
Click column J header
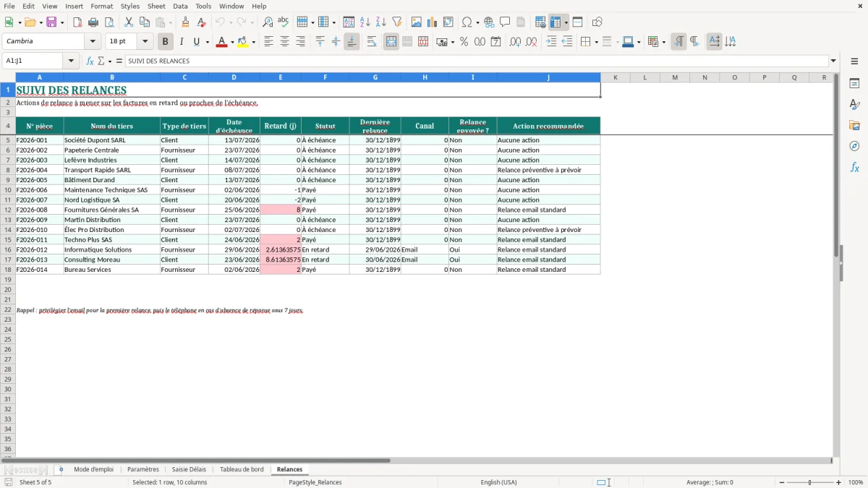pos(548,77)
